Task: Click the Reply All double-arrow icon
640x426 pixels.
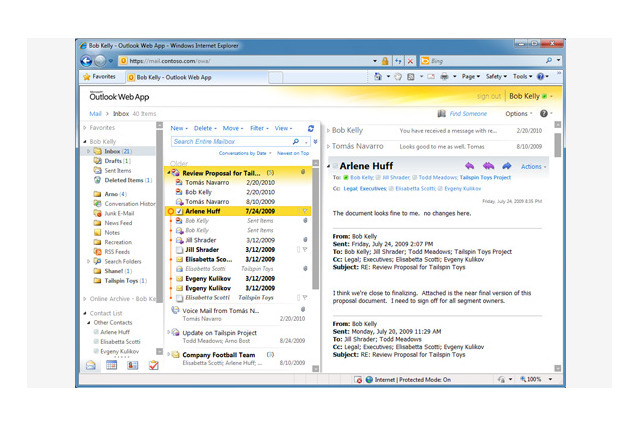Action: tap(488, 166)
